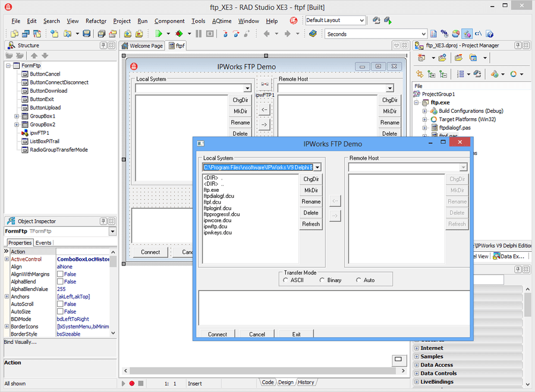The image size is (535, 392).
Task: Collapse all nodes in Project Manager
Action: [x=442, y=73]
